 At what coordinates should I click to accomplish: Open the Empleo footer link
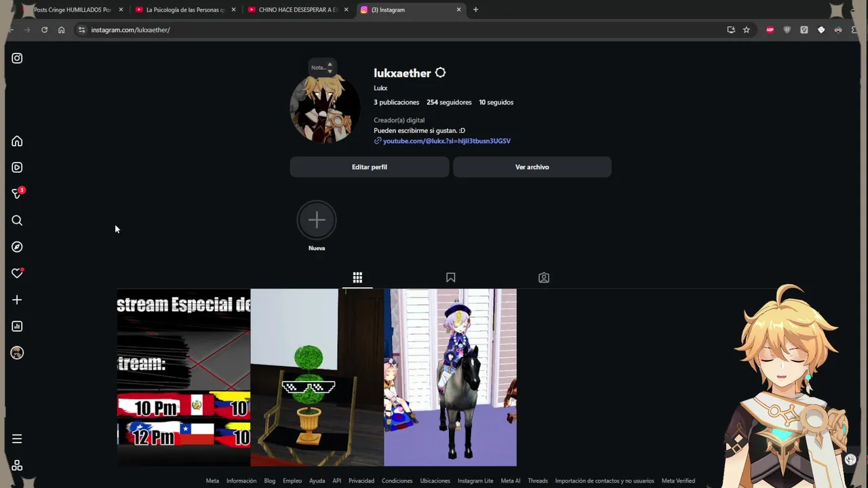coord(292,481)
